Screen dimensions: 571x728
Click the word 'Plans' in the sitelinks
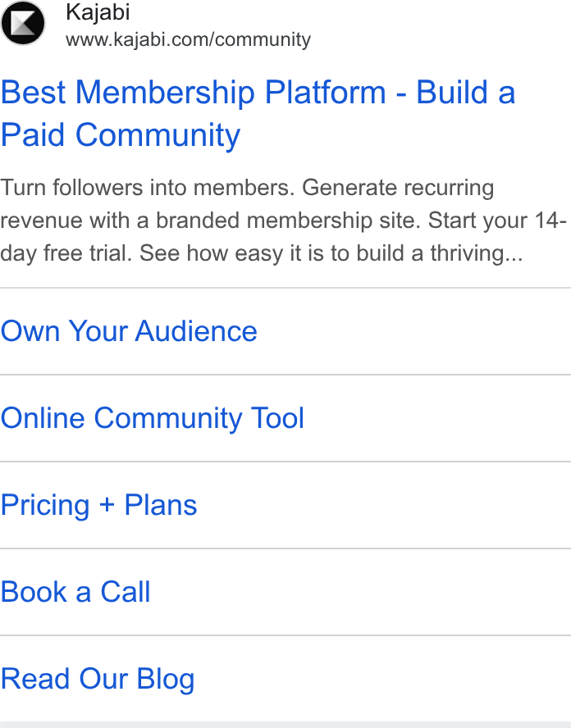click(x=161, y=505)
